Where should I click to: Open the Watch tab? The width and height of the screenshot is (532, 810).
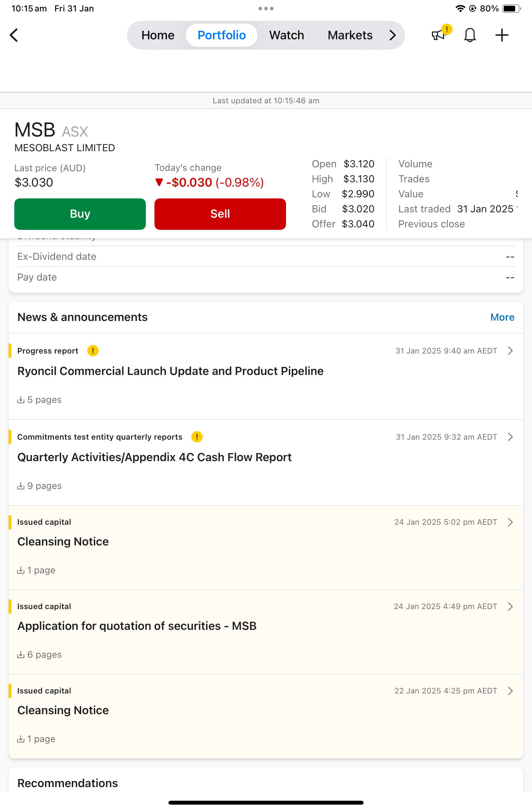(286, 35)
